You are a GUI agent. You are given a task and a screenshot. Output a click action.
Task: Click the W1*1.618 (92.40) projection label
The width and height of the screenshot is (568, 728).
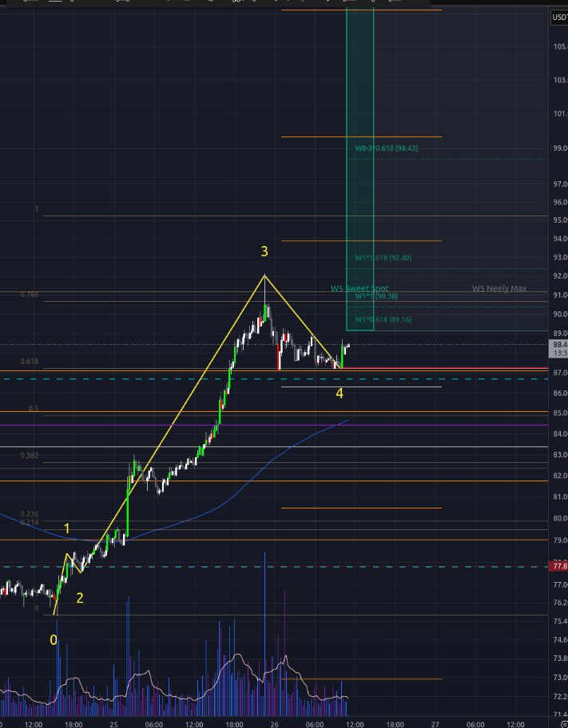pyautogui.click(x=383, y=258)
